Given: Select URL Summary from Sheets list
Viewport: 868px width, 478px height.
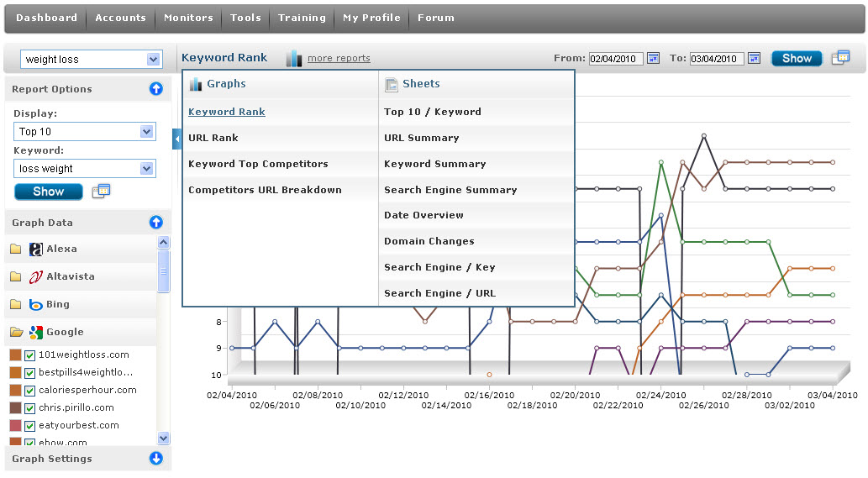Looking at the screenshot, I should click(x=421, y=138).
